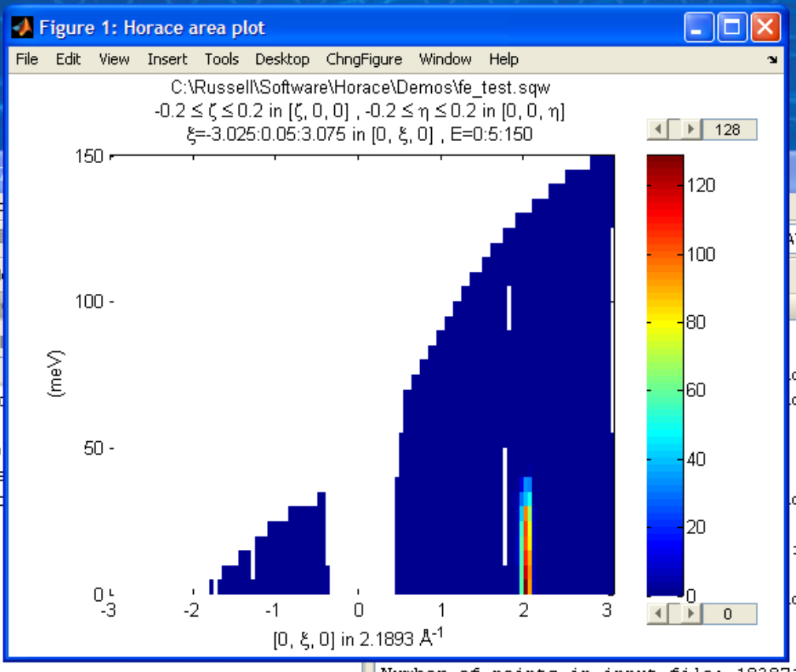Open the Desktop menu
The width and height of the screenshot is (796, 672).
click(x=282, y=59)
